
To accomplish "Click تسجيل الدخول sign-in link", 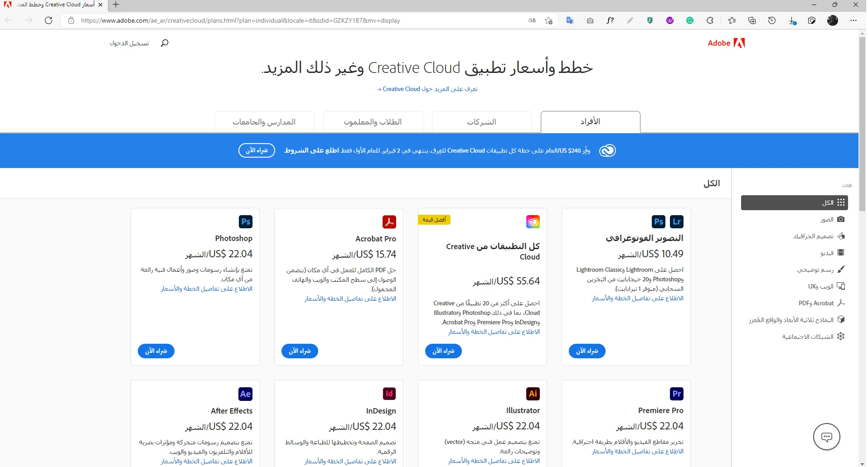I will 129,43.
